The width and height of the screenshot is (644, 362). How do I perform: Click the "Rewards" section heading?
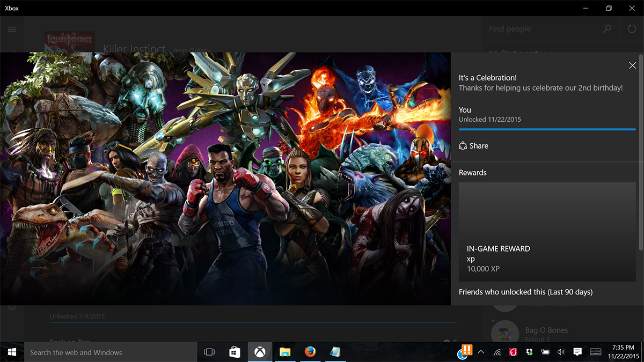coord(473,173)
